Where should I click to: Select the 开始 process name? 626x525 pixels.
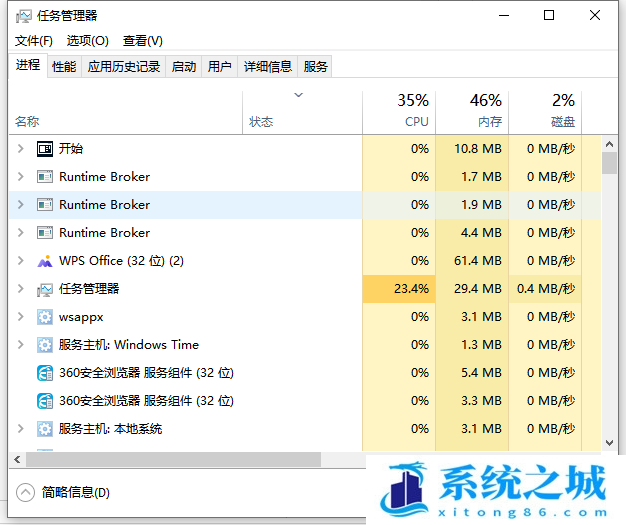(71, 149)
